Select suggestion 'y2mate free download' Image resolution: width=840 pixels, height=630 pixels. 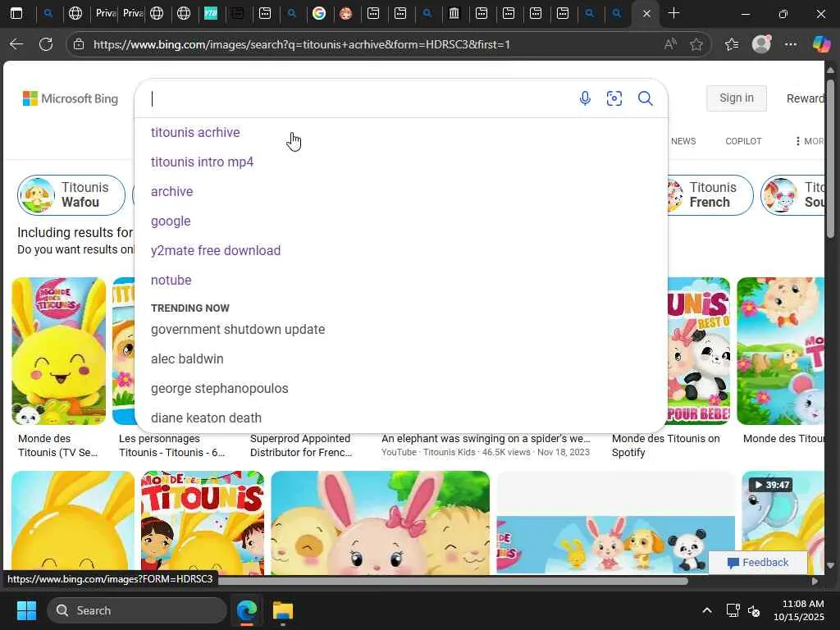(x=216, y=250)
